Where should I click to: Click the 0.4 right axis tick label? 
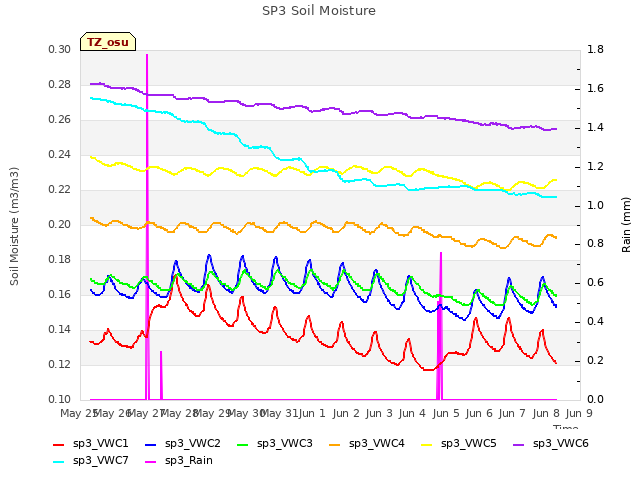click(595, 322)
